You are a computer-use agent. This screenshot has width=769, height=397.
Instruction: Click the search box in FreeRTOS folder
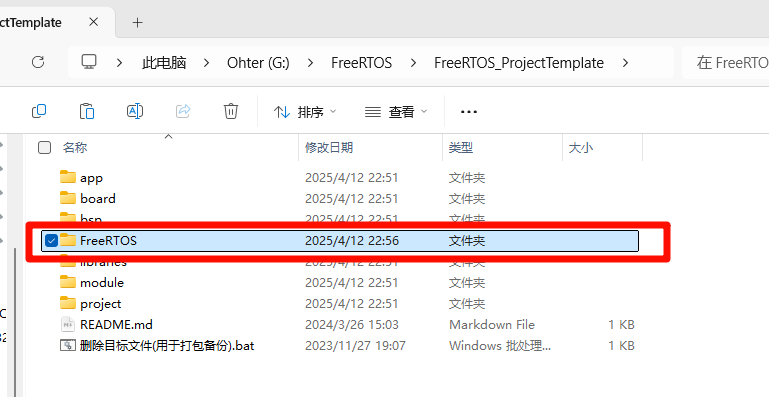[x=726, y=62]
